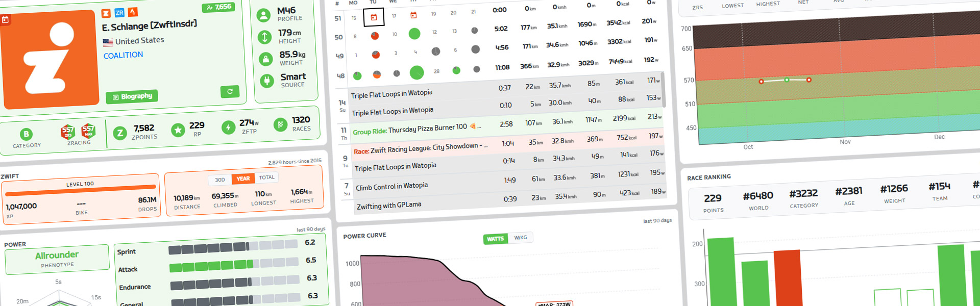Viewport: 980px width, 306px height.
Task: Click the green B category badge
Action: pyautogui.click(x=26, y=134)
